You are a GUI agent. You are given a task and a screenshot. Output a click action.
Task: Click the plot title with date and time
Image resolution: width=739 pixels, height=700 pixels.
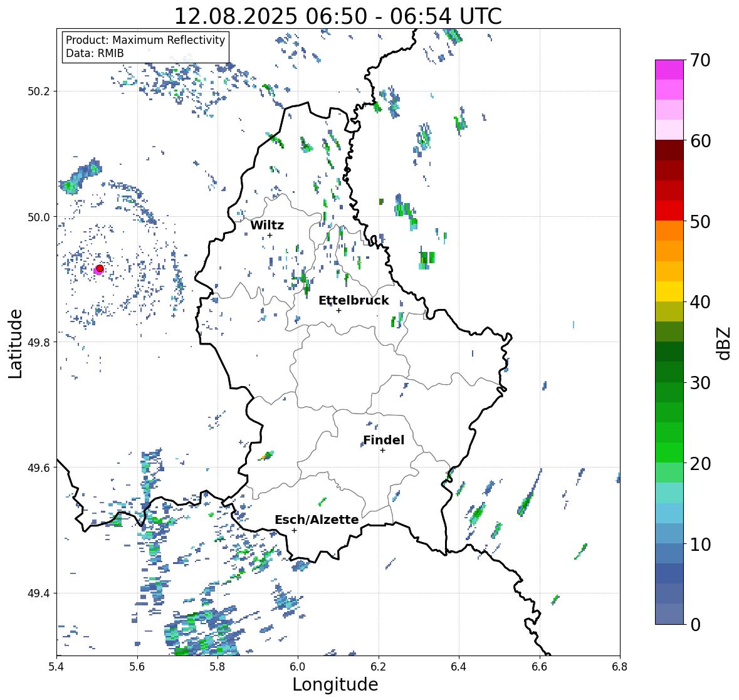click(x=338, y=16)
